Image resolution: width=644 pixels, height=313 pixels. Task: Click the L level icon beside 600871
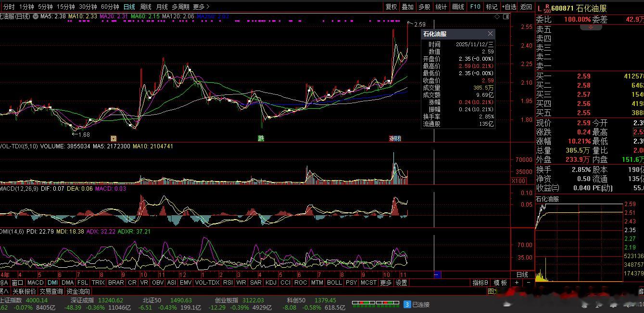[x=539, y=8]
